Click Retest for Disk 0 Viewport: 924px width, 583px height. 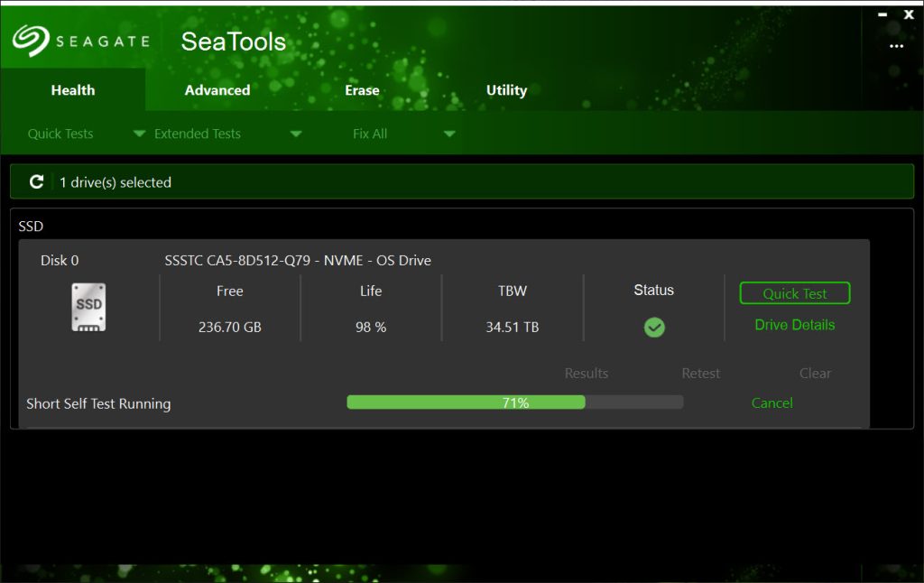pyautogui.click(x=700, y=374)
